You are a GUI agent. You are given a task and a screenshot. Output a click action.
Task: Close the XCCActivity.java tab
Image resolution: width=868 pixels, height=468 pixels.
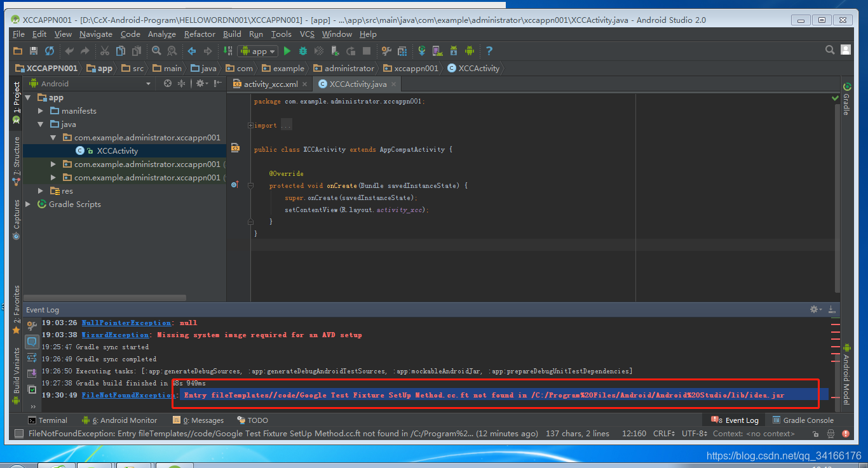(x=394, y=84)
